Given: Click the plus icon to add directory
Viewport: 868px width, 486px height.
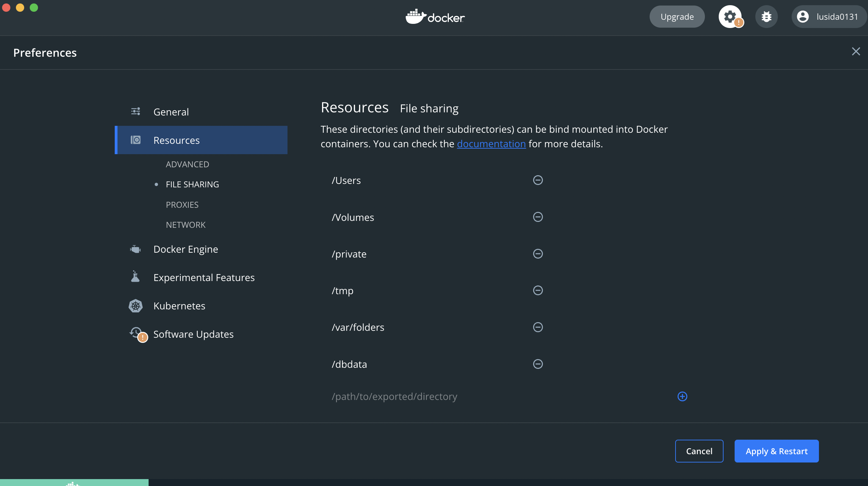Looking at the screenshot, I should (x=682, y=396).
